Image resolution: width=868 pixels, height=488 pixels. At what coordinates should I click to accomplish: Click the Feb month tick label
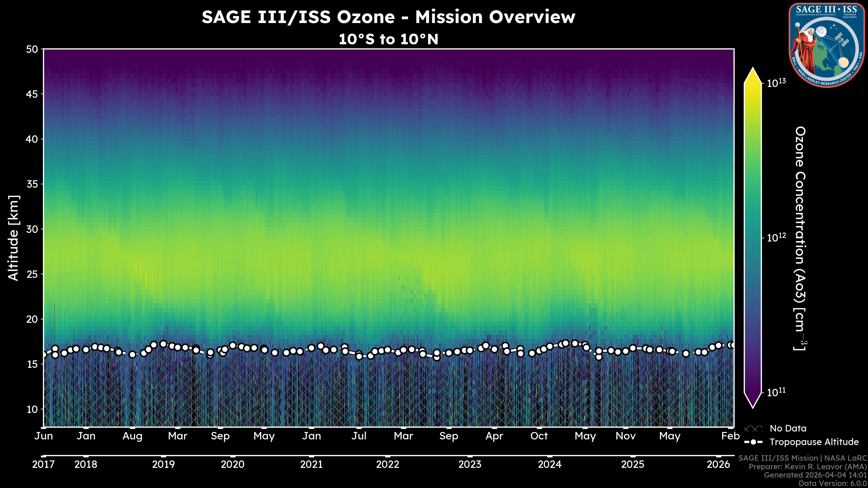tap(730, 436)
